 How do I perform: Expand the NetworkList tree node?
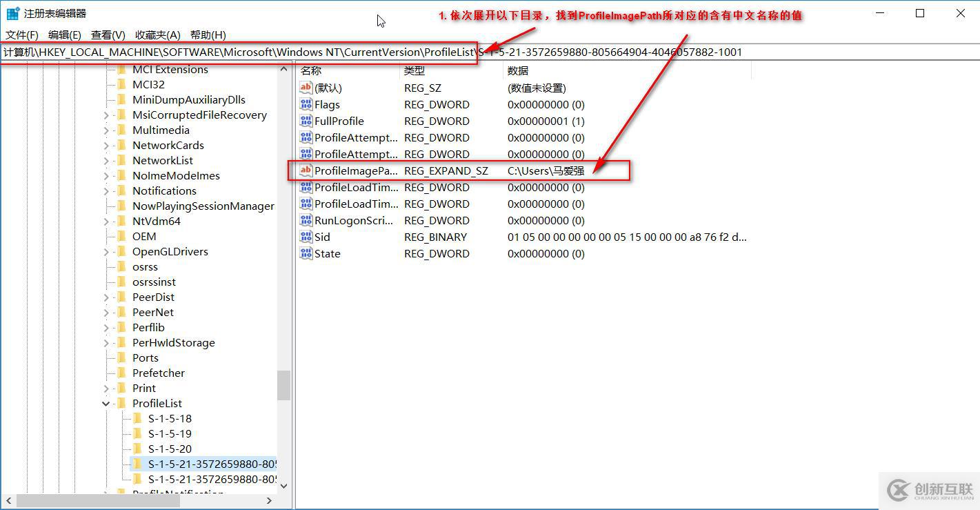(106, 160)
